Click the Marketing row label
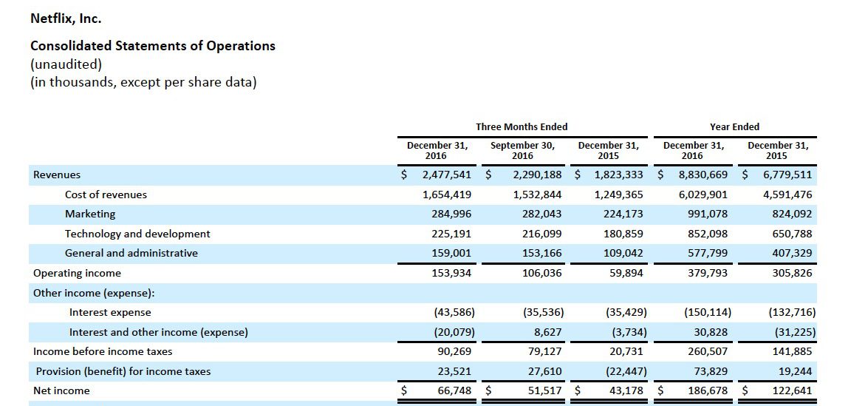 pyautogui.click(x=90, y=214)
